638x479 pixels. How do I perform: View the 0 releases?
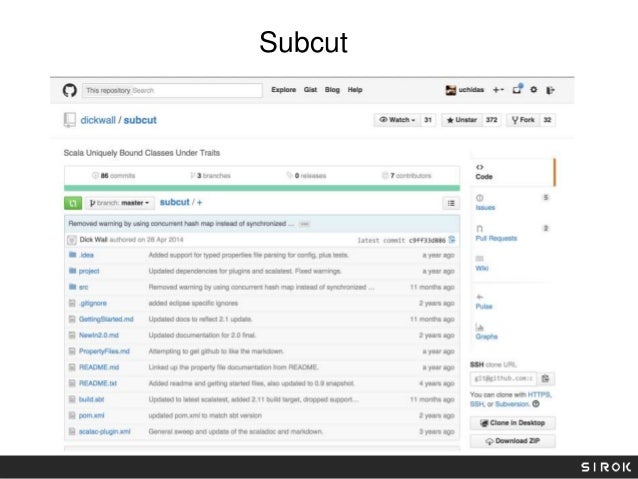(306, 175)
